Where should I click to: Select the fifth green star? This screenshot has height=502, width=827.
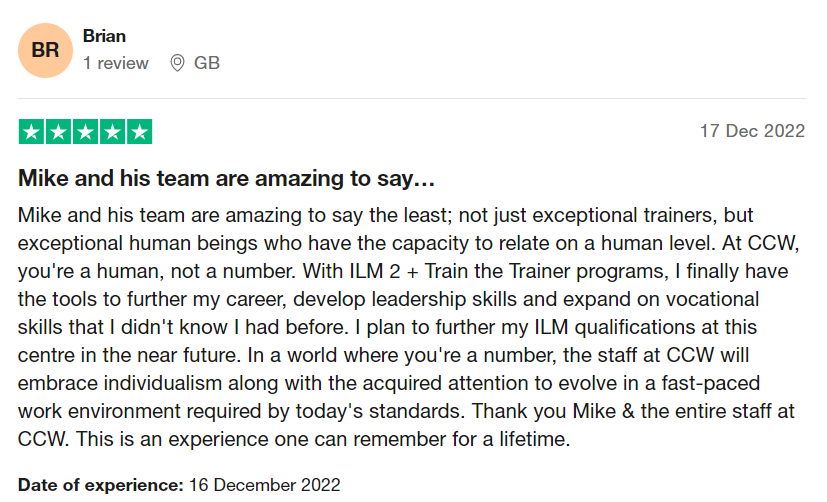click(x=140, y=132)
